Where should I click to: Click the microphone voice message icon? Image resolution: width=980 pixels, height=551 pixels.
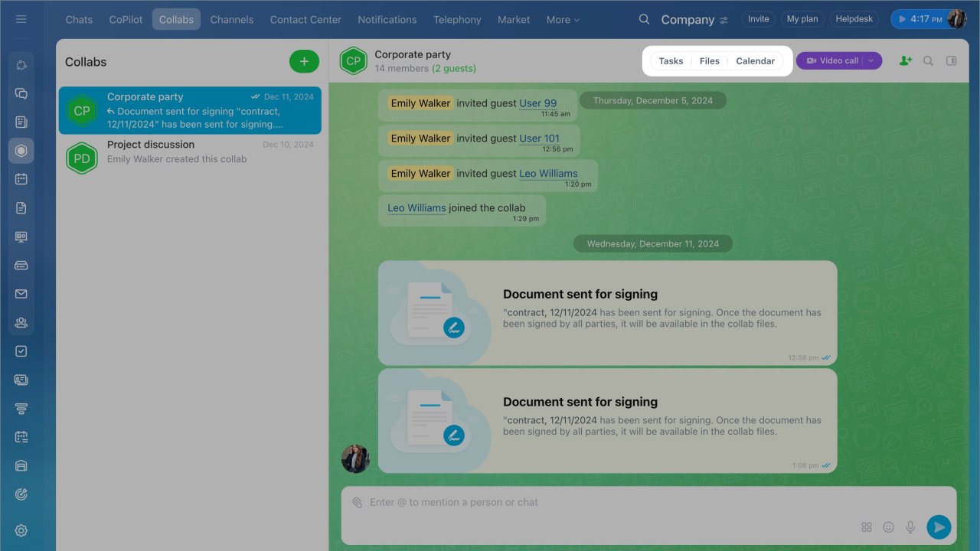(910, 527)
